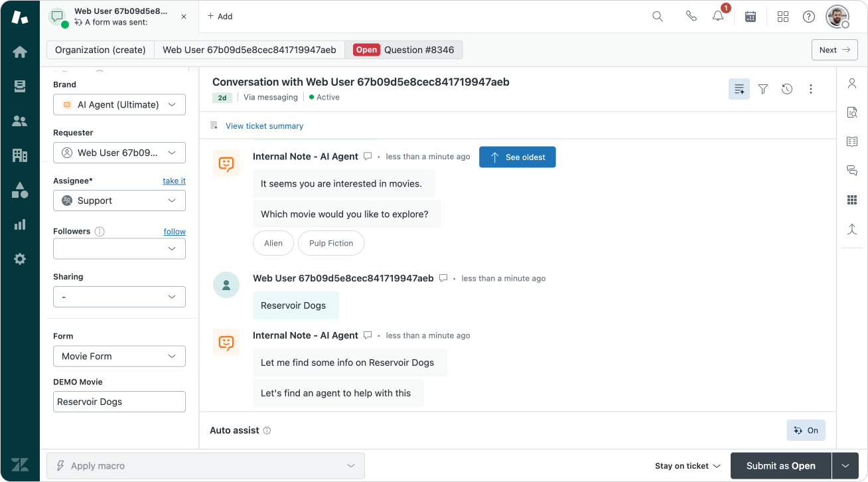Click See oldest button
The height and width of the screenshot is (482, 868).
(x=518, y=157)
